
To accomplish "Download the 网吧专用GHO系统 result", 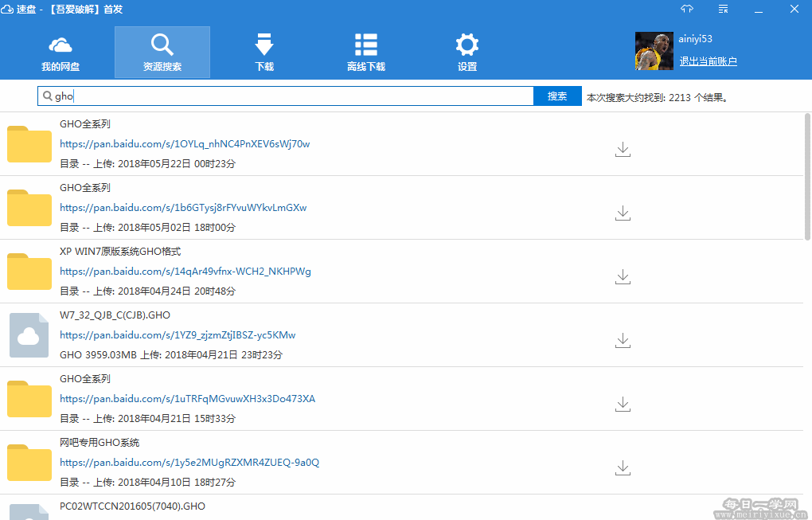I will pos(623,467).
